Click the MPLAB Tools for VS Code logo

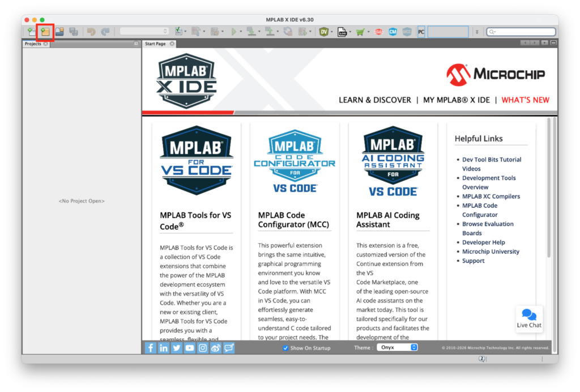point(196,160)
